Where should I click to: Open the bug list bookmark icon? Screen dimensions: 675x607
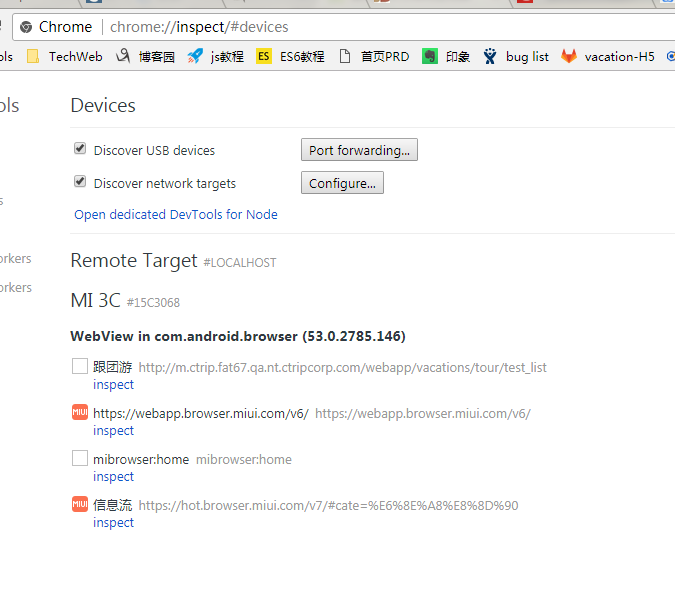[x=489, y=56]
